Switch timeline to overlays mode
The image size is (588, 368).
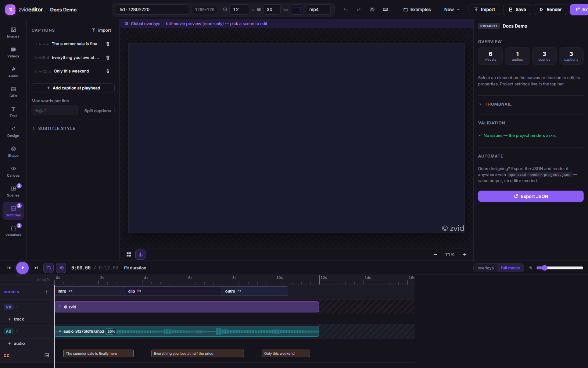(485, 268)
